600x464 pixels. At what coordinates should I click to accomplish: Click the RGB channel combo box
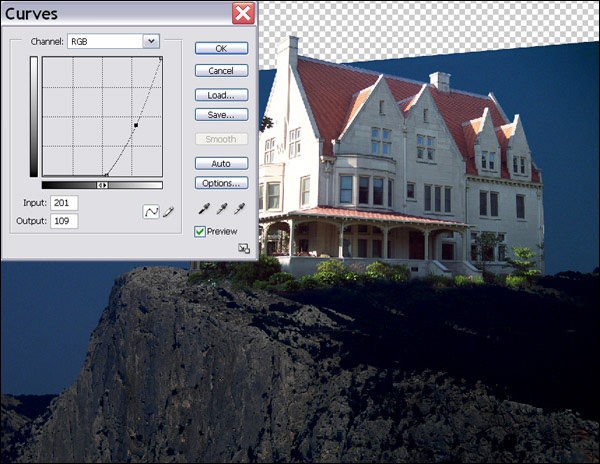tap(113, 41)
